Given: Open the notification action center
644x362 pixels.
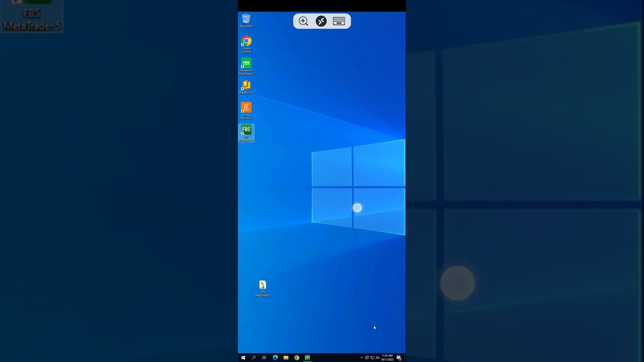Looking at the screenshot, I should coord(399,358).
